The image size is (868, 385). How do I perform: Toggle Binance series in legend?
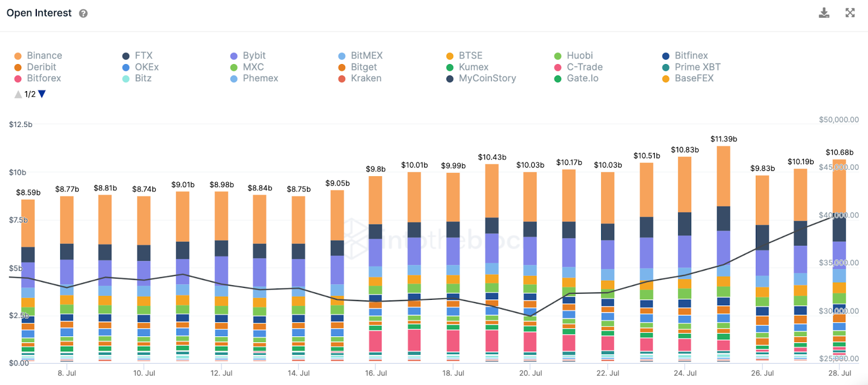click(38, 55)
